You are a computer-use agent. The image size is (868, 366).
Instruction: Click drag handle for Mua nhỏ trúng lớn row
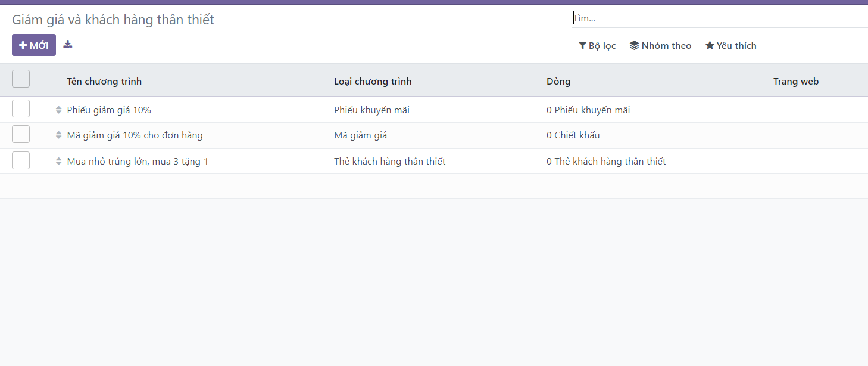point(58,162)
